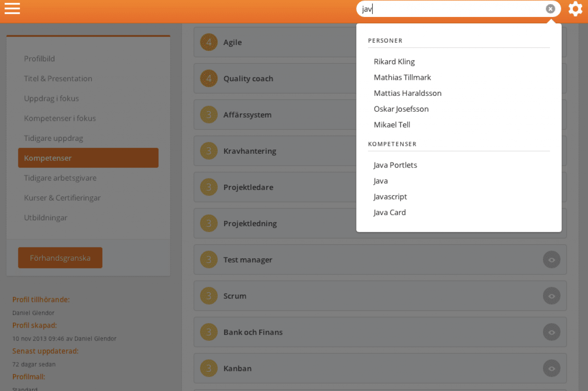Click the "72 dagar sedan" text
Viewport: 588px width, 391px height.
[x=34, y=364]
